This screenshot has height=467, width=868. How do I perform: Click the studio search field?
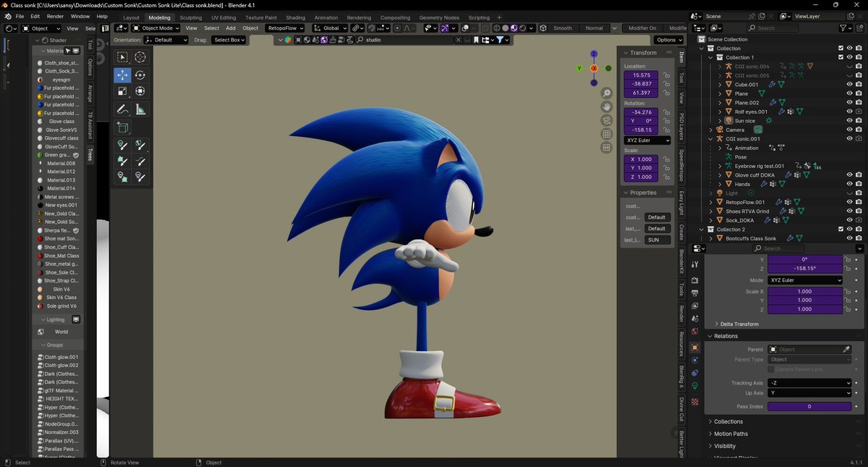(x=409, y=40)
